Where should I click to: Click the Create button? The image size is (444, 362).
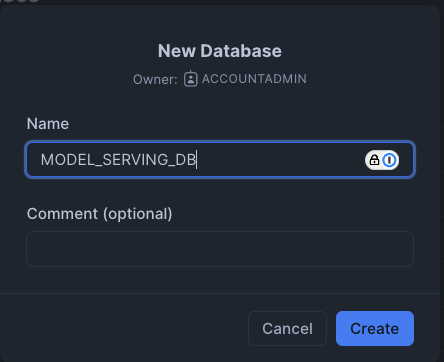point(375,328)
